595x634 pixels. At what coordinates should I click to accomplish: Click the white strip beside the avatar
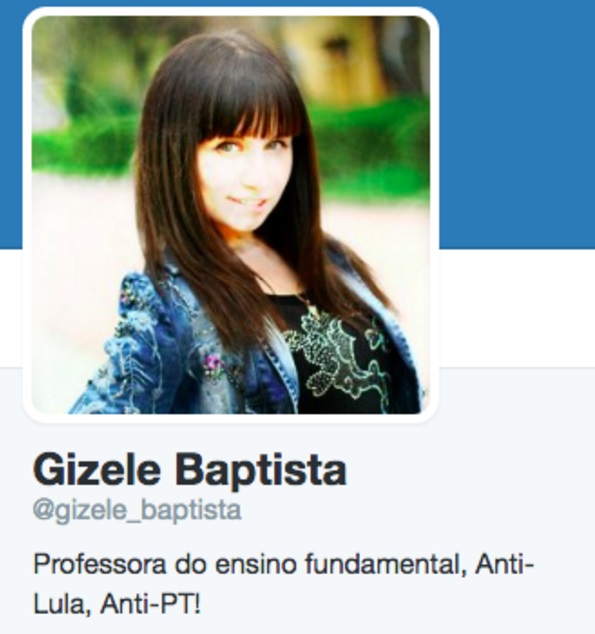click(x=517, y=308)
